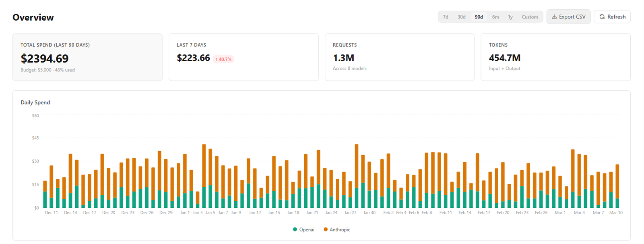This screenshot has height=244, width=644.
Task: Click the Mar 10 bar in chart
Action: tap(617, 186)
